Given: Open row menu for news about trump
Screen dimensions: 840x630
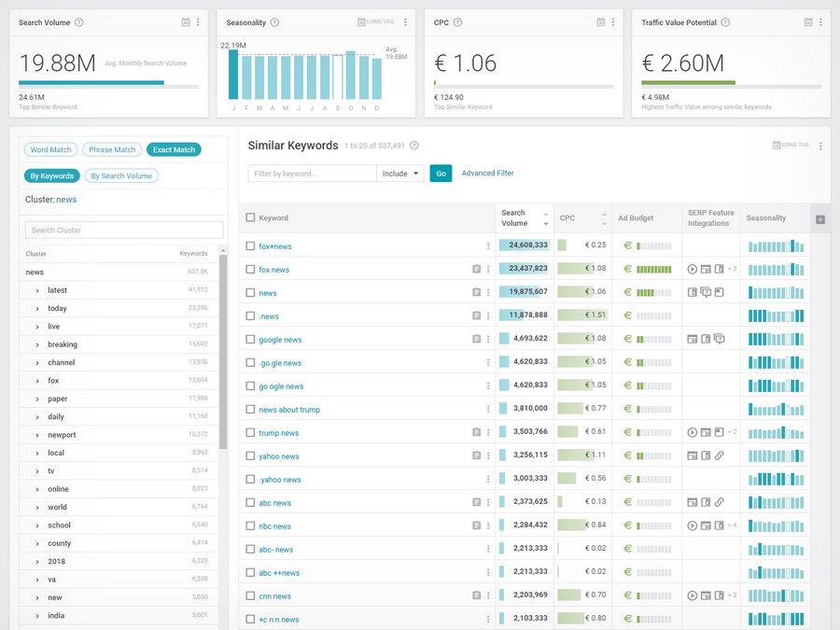Looking at the screenshot, I should (x=488, y=409).
